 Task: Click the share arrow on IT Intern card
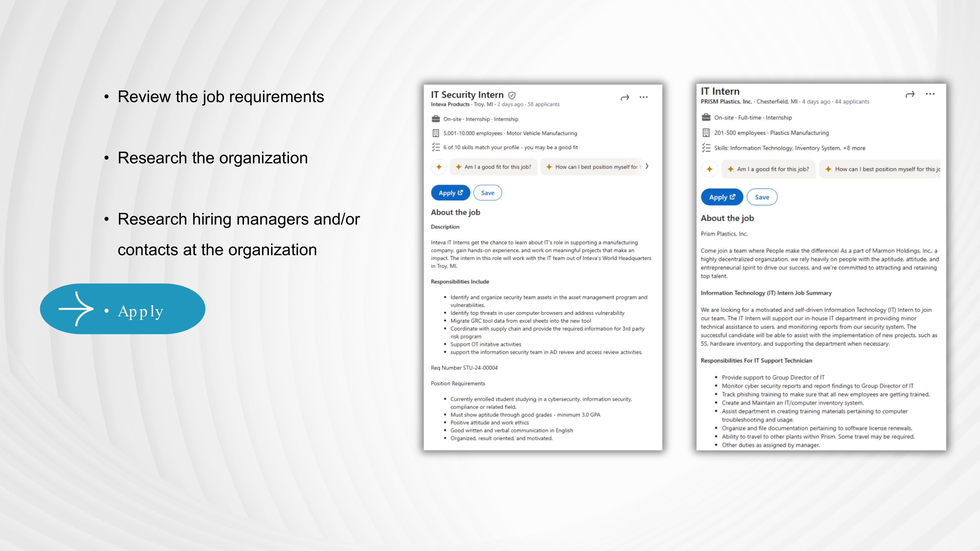pyautogui.click(x=910, y=94)
